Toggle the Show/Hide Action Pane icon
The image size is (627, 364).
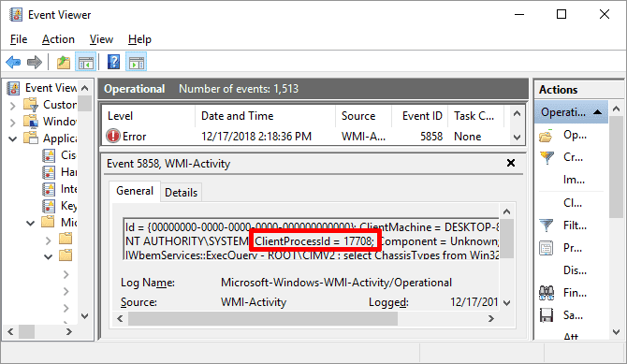[x=136, y=63]
